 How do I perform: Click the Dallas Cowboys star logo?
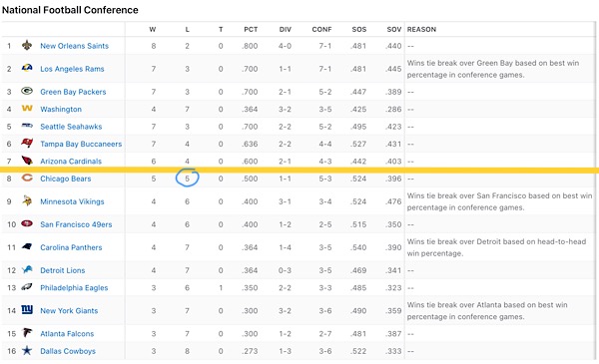pos(27,350)
